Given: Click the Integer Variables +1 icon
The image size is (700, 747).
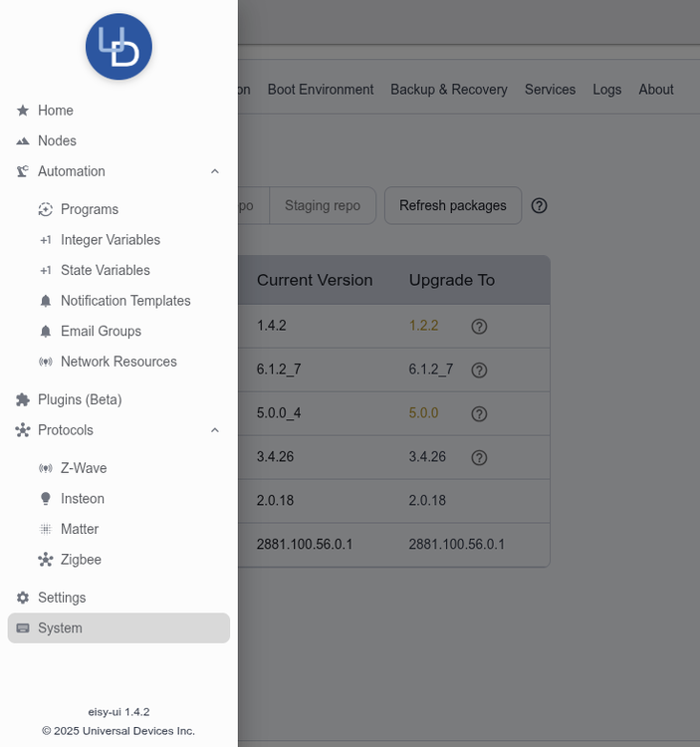Looking at the screenshot, I should 46,240.
